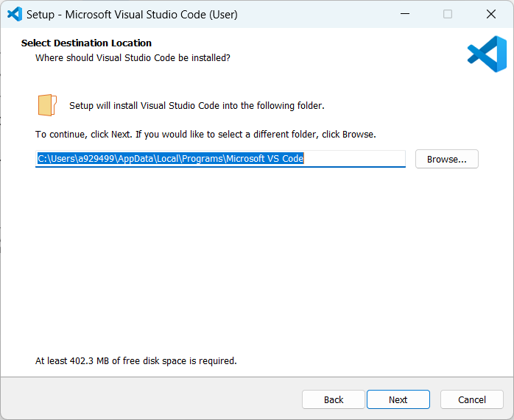Viewport: 514px width, 420px height.
Task: Click 'Where should Visual Studio Code be installed?' text
Action: (x=133, y=57)
